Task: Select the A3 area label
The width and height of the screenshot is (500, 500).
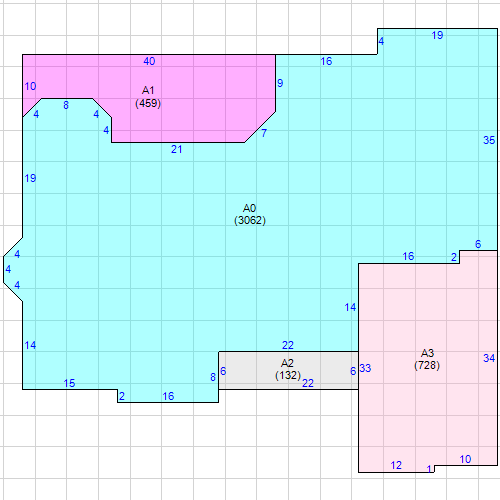Action: [427, 353]
